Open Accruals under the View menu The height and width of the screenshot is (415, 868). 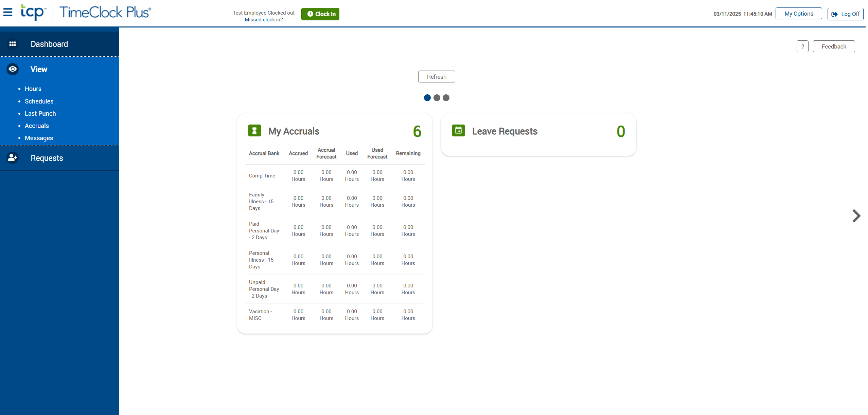point(37,126)
